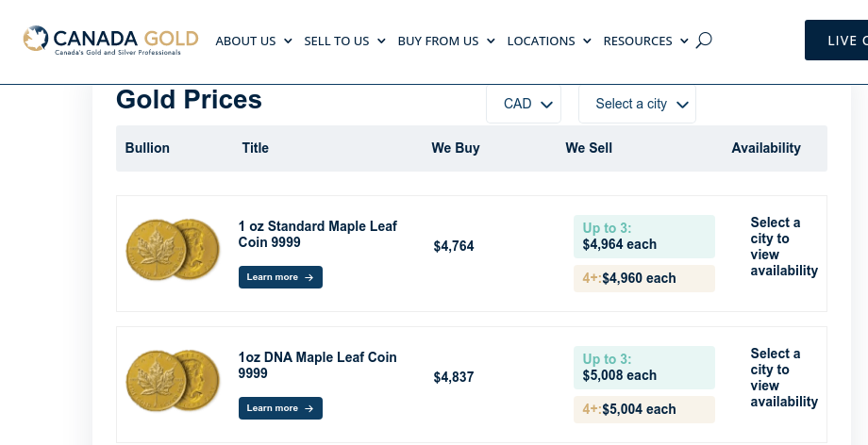This screenshot has width=868, height=445.
Task: Open the Locations menu
Action: click(x=549, y=41)
